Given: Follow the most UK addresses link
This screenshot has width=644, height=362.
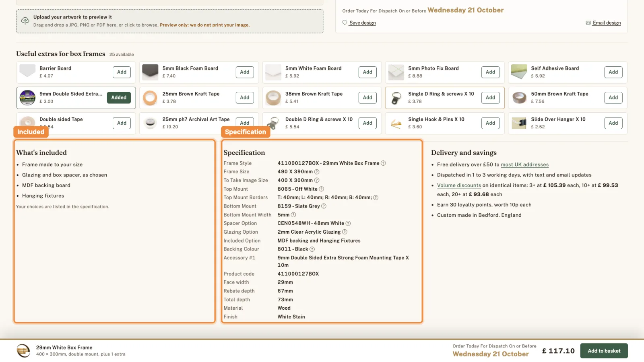Looking at the screenshot, I should point(524,165).
